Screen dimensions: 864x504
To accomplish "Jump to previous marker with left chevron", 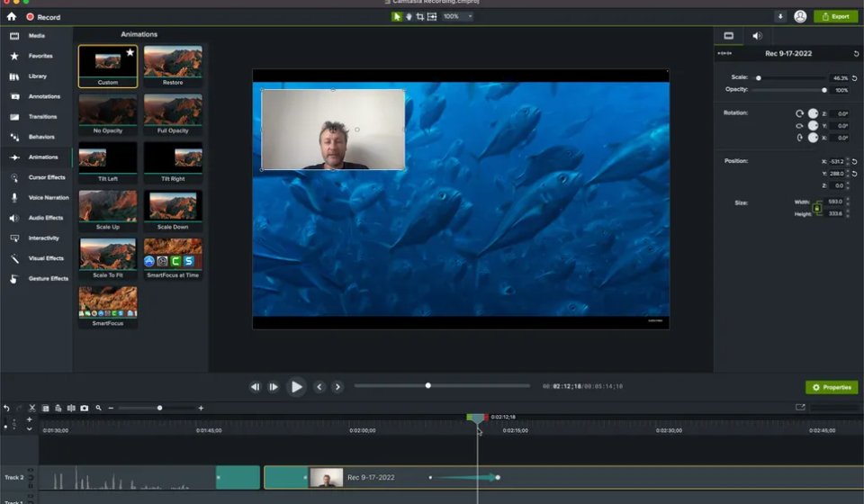I will tap(319, 387).
